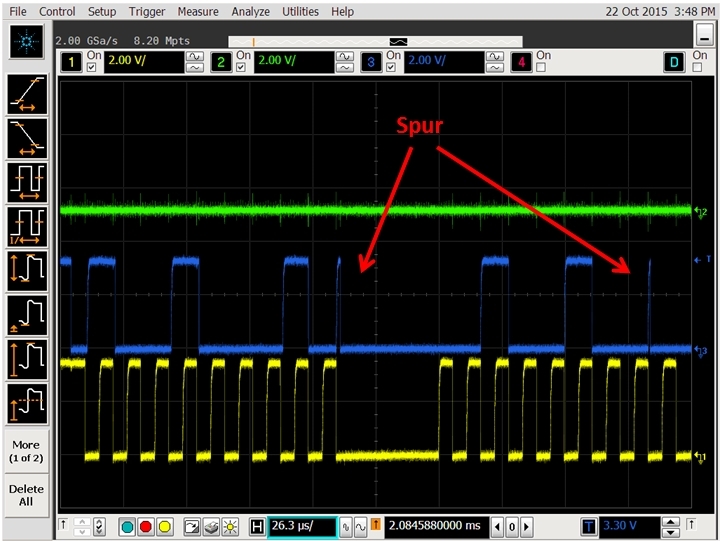Click the delay left arrow button

[497, 527]
